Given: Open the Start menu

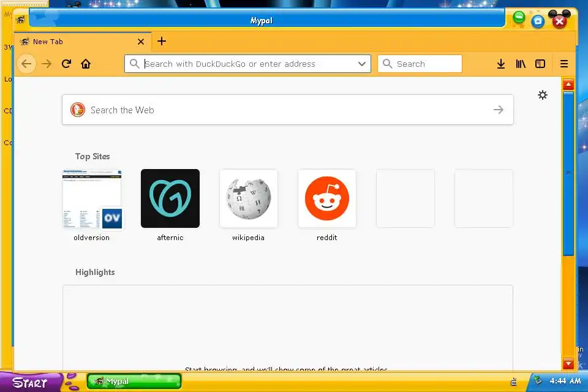Looking at the screenshot, I should (x=30, y=383).
